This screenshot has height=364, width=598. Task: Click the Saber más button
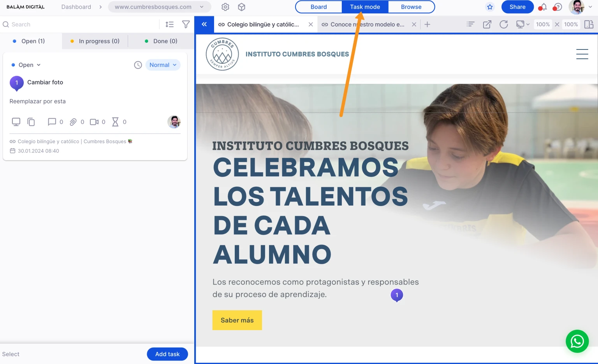tap(237, 320)
